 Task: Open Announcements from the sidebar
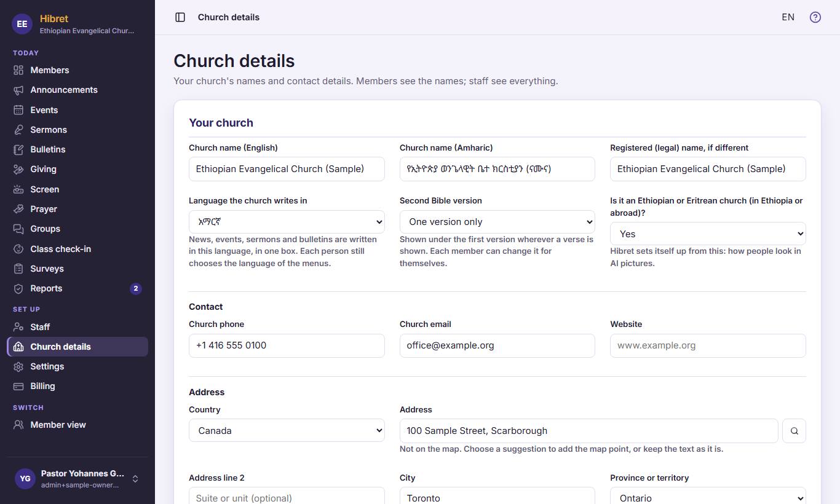[x=77, y=90]
